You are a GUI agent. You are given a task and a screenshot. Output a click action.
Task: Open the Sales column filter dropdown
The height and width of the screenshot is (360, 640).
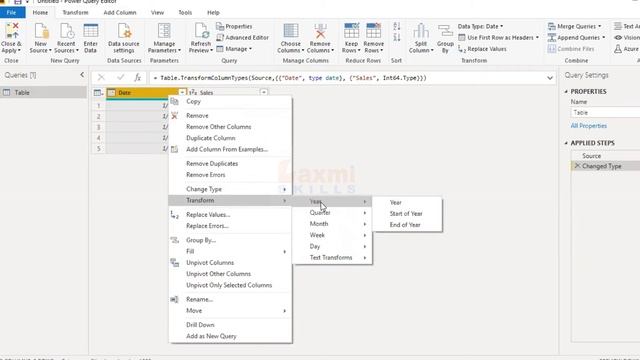click(x=264, y=93)
